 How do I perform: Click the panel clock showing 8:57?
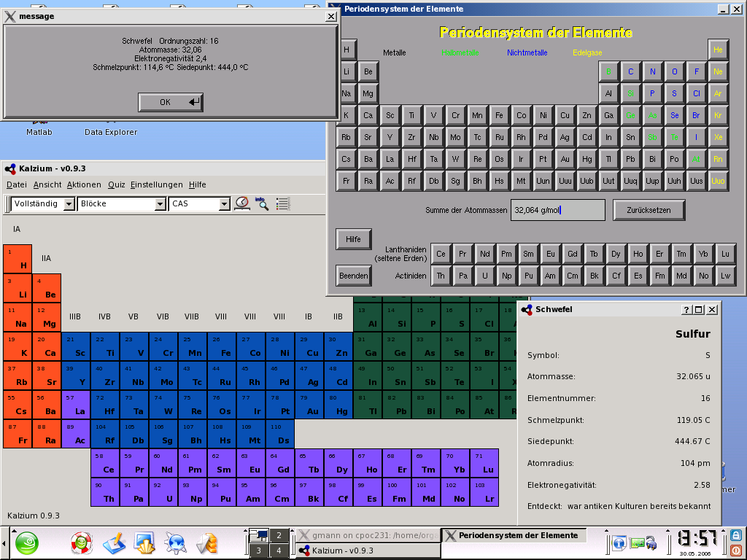[x=697, y=539]
